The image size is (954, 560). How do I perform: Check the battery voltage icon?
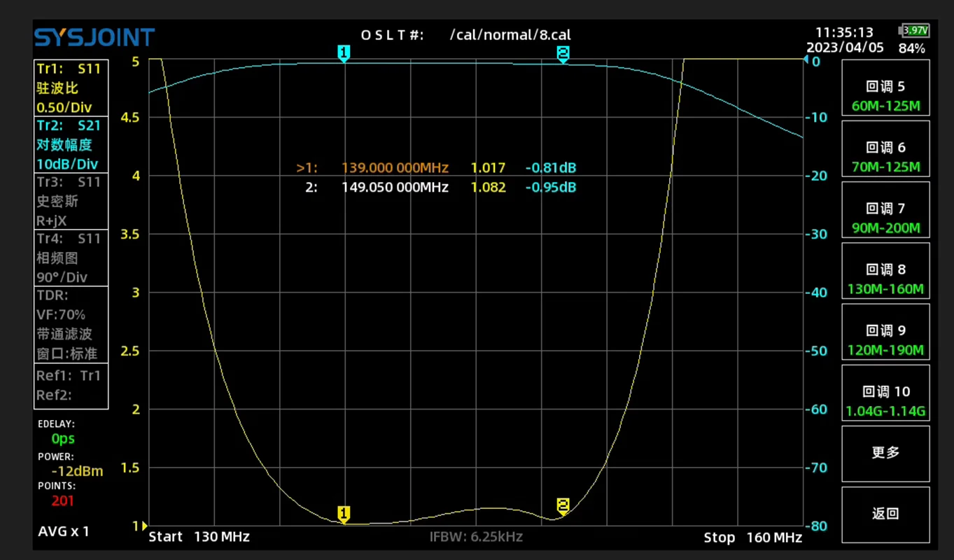coord(913,31)
